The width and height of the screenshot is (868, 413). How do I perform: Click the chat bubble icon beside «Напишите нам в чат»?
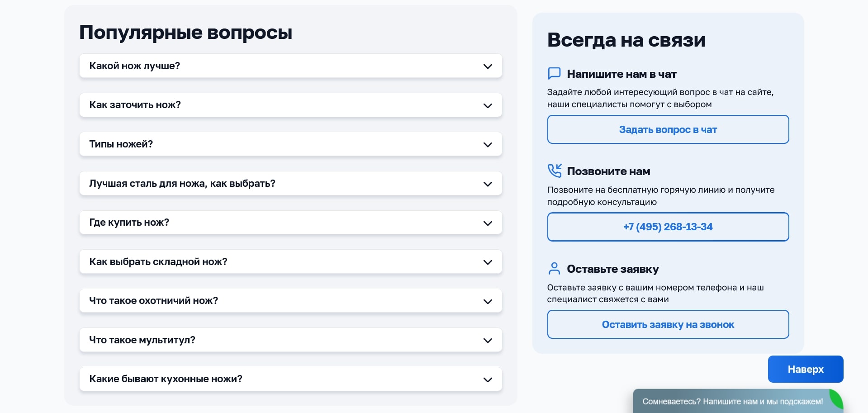click(x=555, y=74)
